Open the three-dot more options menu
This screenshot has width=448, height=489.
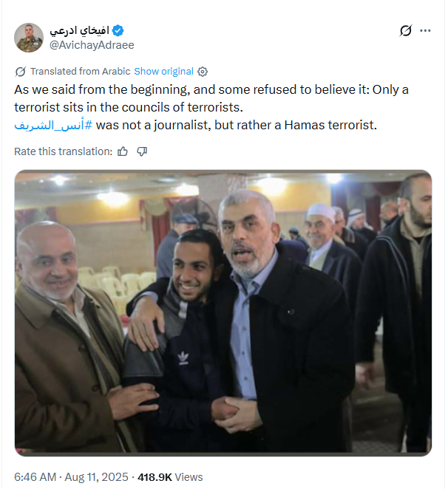[425, 30]
